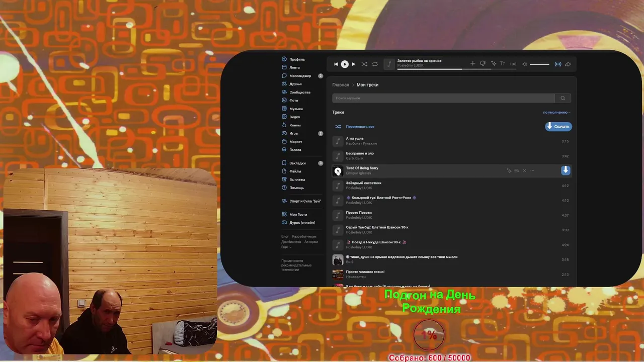This screenshot has height=362, width=644.
Task: Mute sound with the speaker icon
Action: (525, 64)
